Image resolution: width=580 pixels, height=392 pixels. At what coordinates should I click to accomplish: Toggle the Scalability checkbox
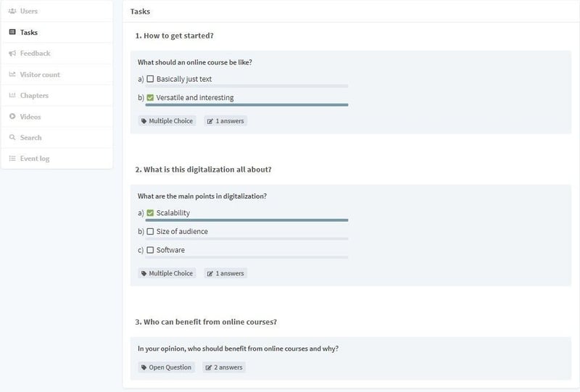(150, 212)
